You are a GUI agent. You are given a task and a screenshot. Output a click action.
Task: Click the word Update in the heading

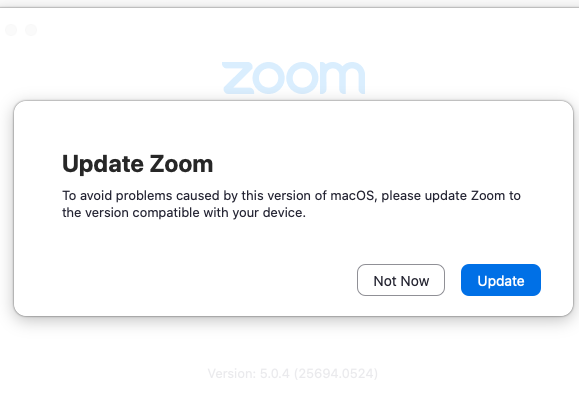point(103,165)
